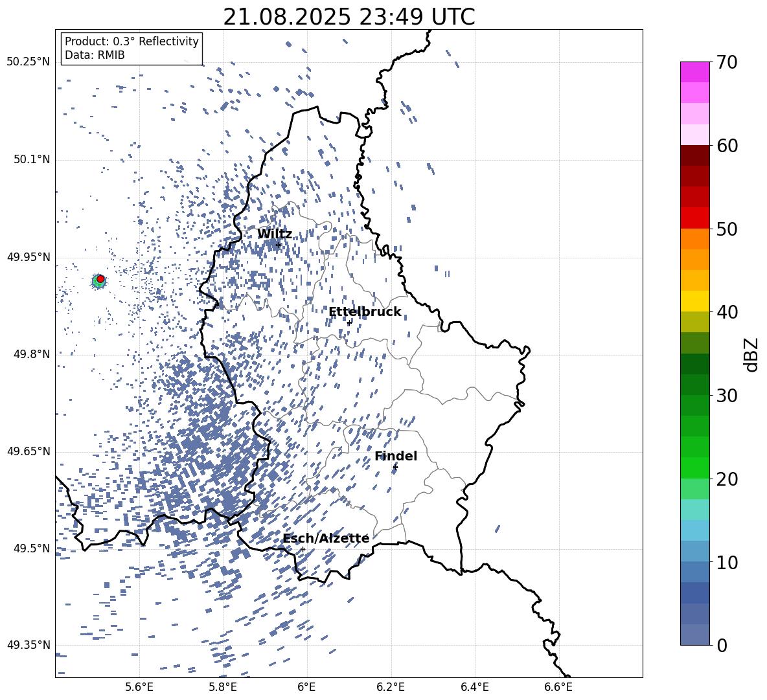Click the colorbar tick label 50

pos(727,229)
